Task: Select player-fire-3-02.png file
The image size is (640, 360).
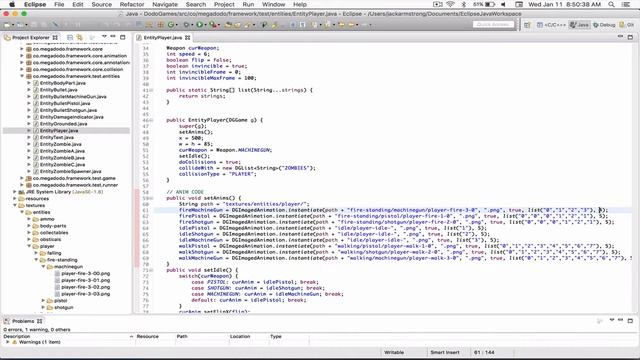Action: click(x=85, y=287)
